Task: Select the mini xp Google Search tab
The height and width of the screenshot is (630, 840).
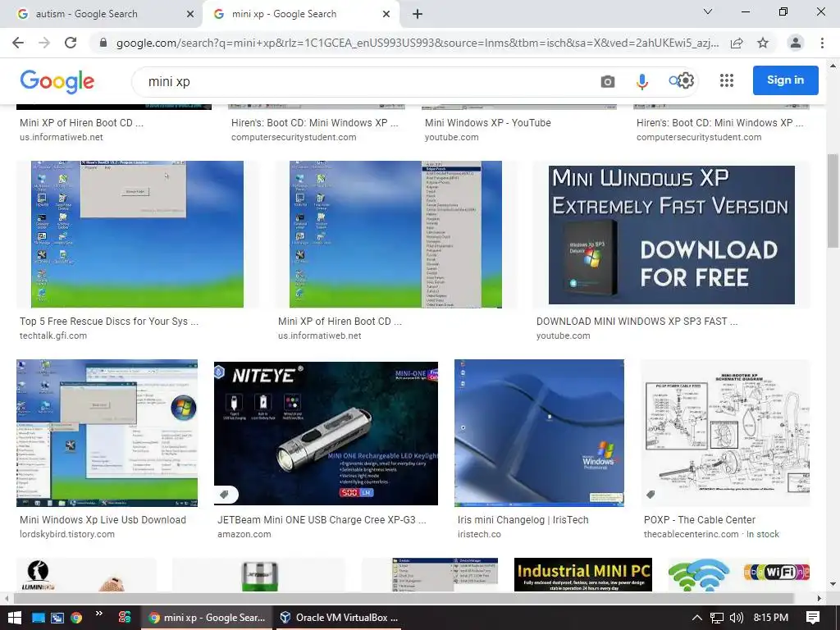Action: 300,14
